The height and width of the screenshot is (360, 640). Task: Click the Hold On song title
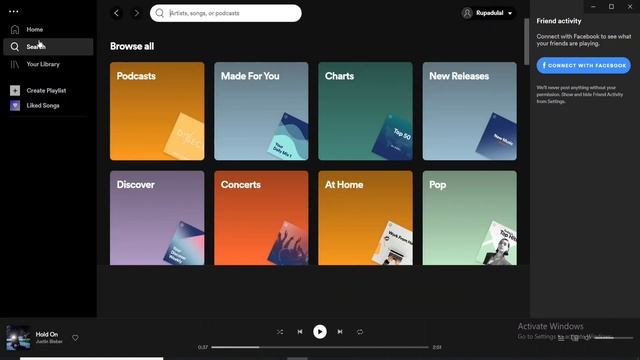point(47,334)
